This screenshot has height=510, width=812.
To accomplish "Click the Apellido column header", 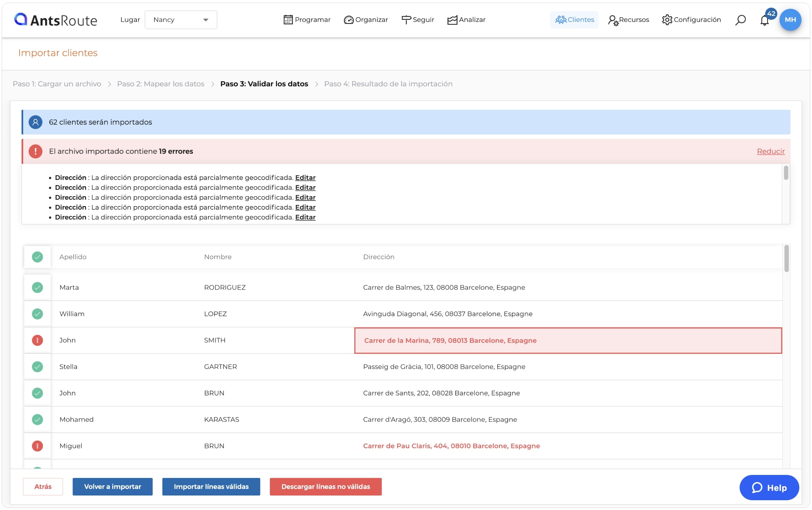I will (73, 257).
